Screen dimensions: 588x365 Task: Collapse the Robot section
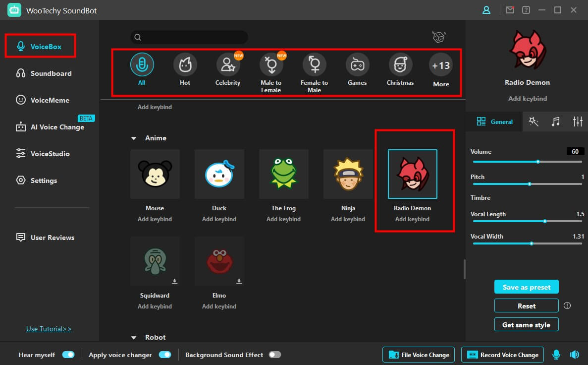134,338
